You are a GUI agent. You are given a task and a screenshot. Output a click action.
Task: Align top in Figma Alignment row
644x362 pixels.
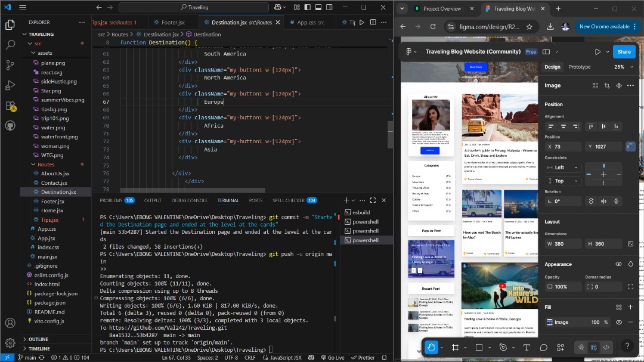point(590,126)
